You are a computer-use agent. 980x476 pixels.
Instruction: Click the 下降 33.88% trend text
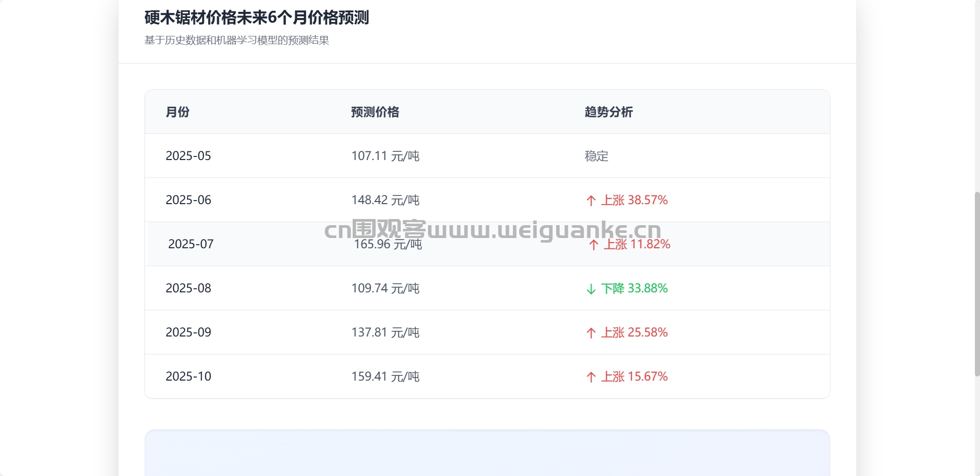click(634, 288)
